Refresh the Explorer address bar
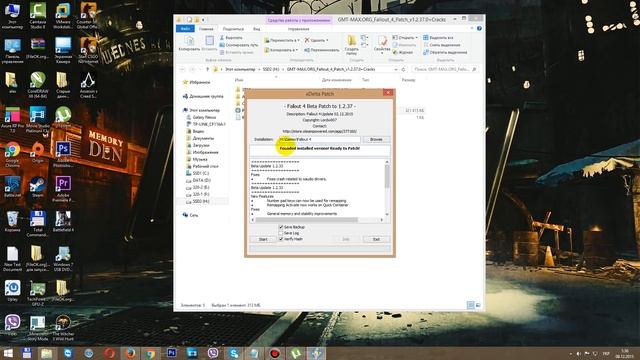Screen dimensions: 640x360 click(403, 69)
